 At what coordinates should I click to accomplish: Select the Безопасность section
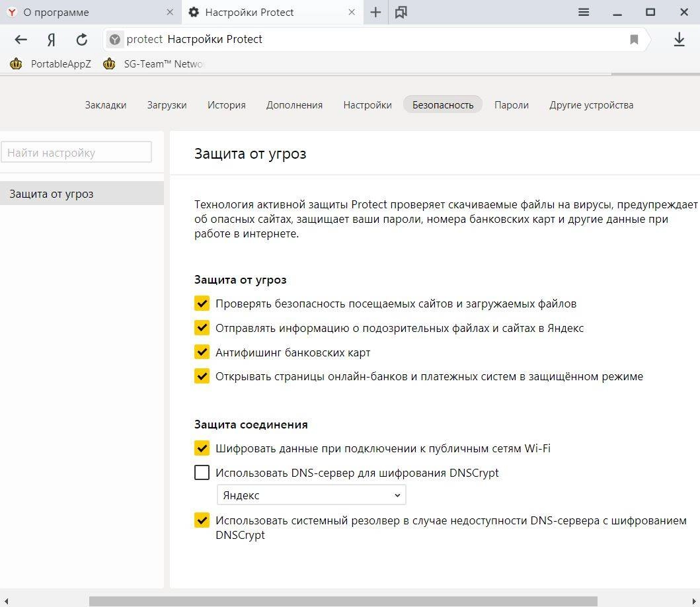click(443, 104)
